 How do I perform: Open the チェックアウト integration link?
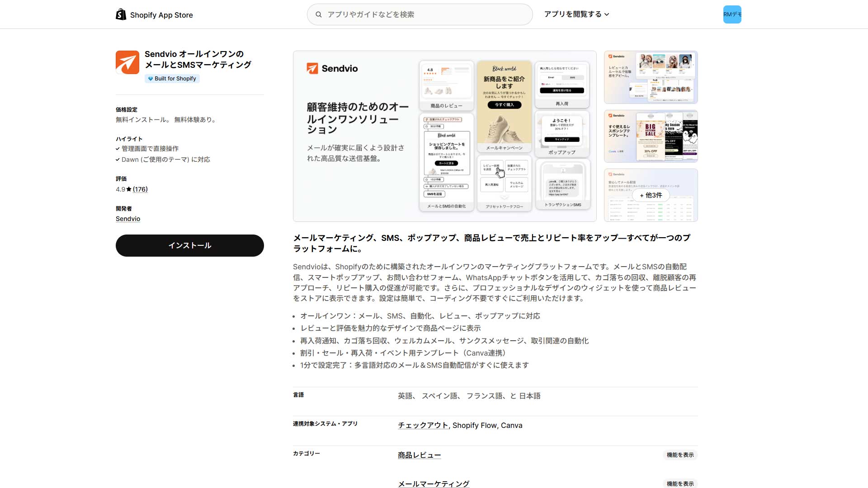pyautogui.click(x=423, y=425)
